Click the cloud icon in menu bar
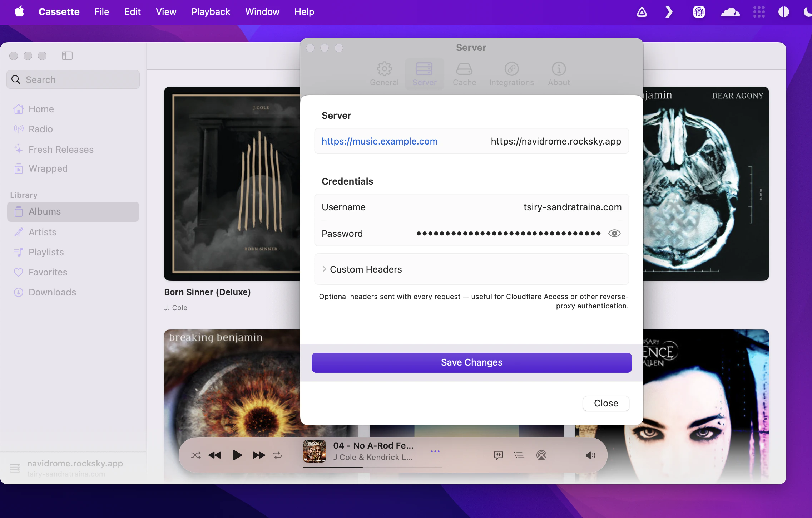Image resolution: width=812 pixels, height=518 pixels. pyautogui.click(x=730, y=12)
